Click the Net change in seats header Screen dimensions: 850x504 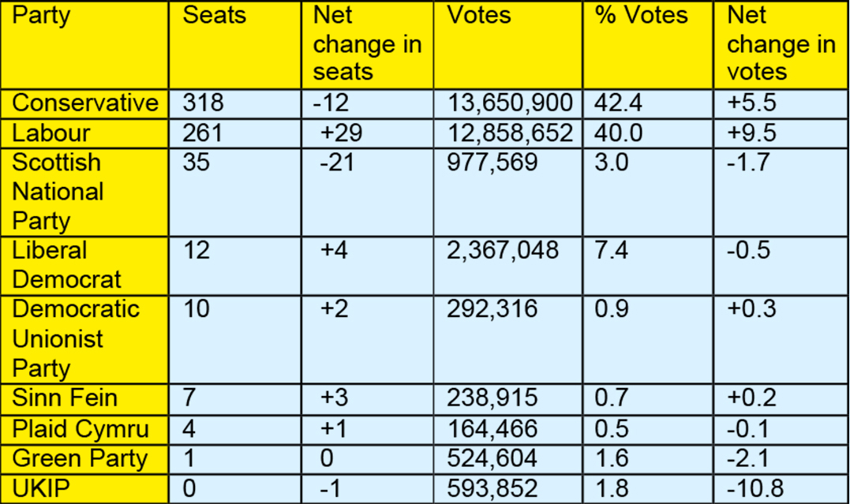coord(368,45)
